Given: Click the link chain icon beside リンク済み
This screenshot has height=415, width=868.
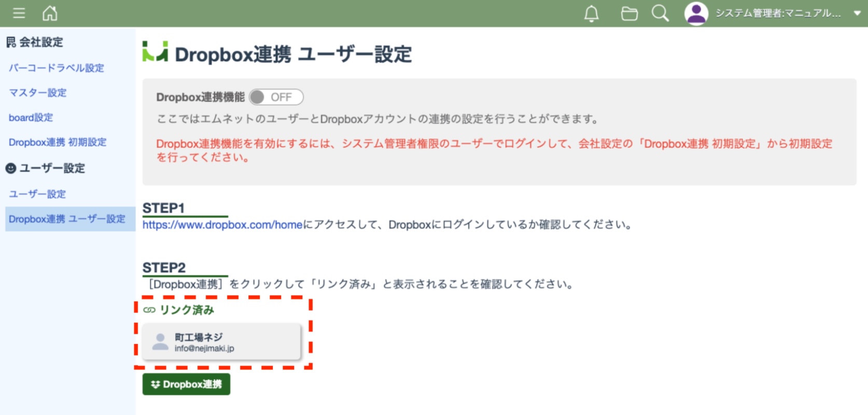Looking at the screenshot, I should click(149, 310).
